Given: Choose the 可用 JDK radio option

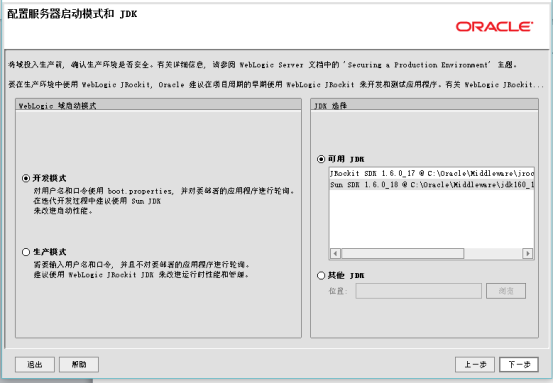Looking at the screenshot, I should click(x=321, y=159).
